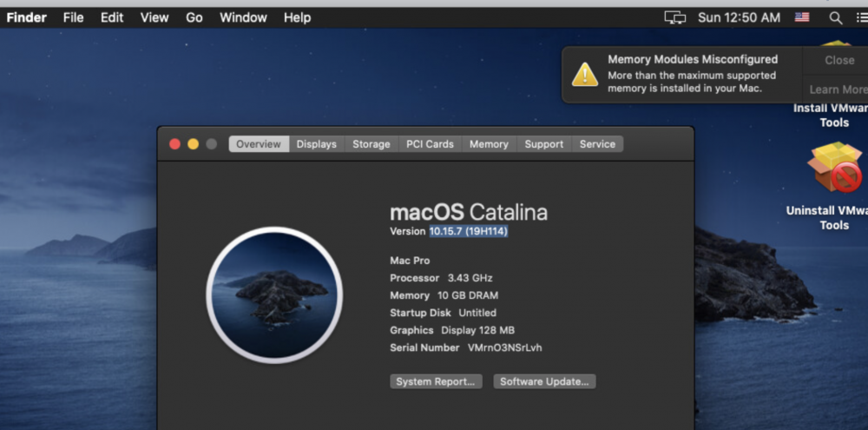Click the menu bar clock Sun 12:50 AM
Screen dimensions: 868x430
point(739,17)
